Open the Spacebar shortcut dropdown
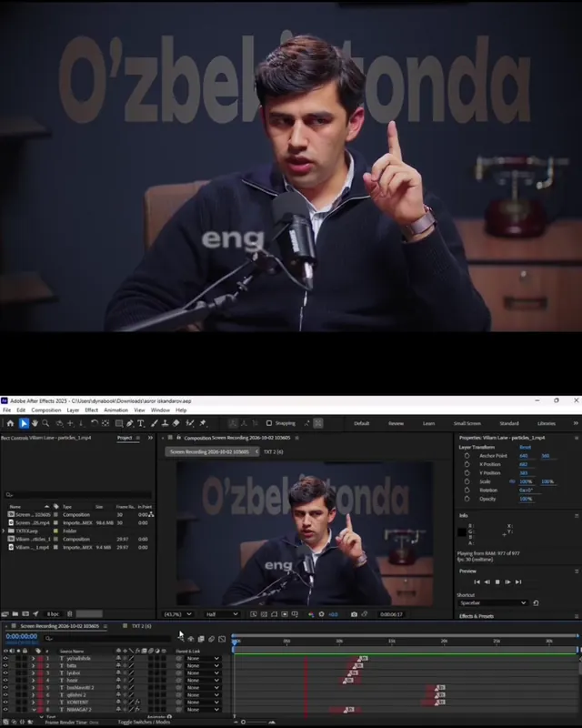The width and height of the screenshot is (582, 728). coord(493,602)
